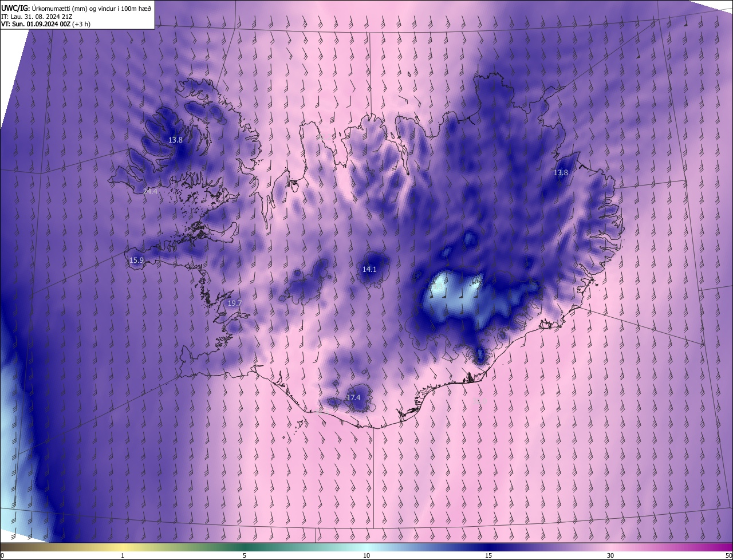Click the UWC/IG map title text
Screen dimensions: 733x560
click(x=77, y=7)
